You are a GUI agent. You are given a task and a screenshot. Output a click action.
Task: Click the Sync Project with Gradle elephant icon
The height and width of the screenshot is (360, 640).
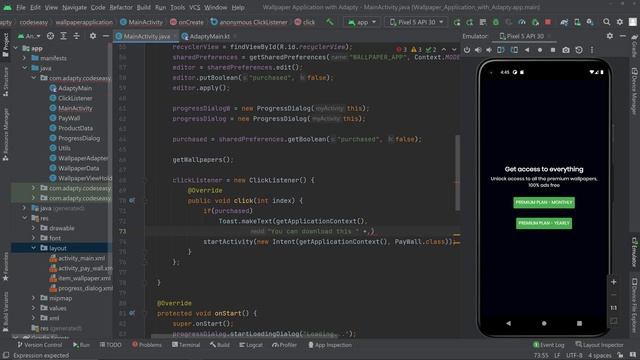[564, 22]
